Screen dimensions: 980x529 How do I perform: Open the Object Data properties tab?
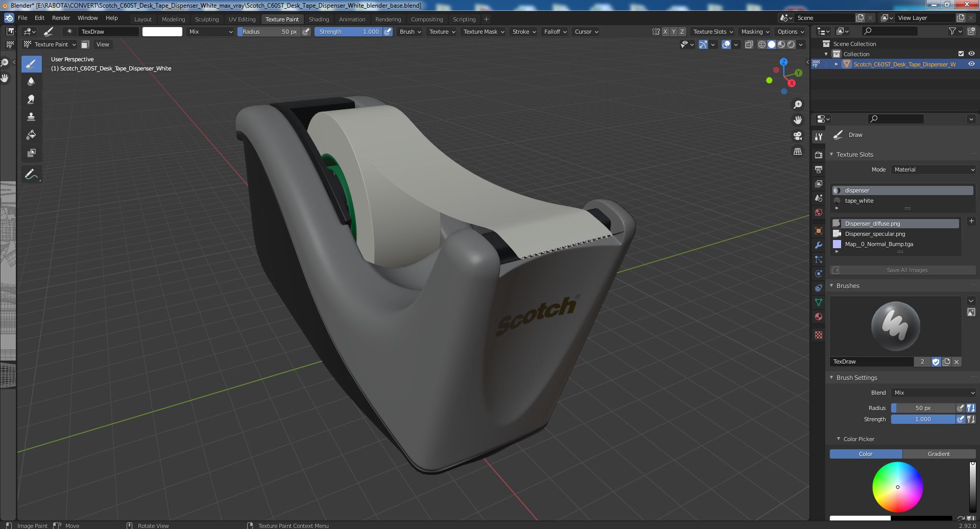pyautogui.click(x=819, y=302)
